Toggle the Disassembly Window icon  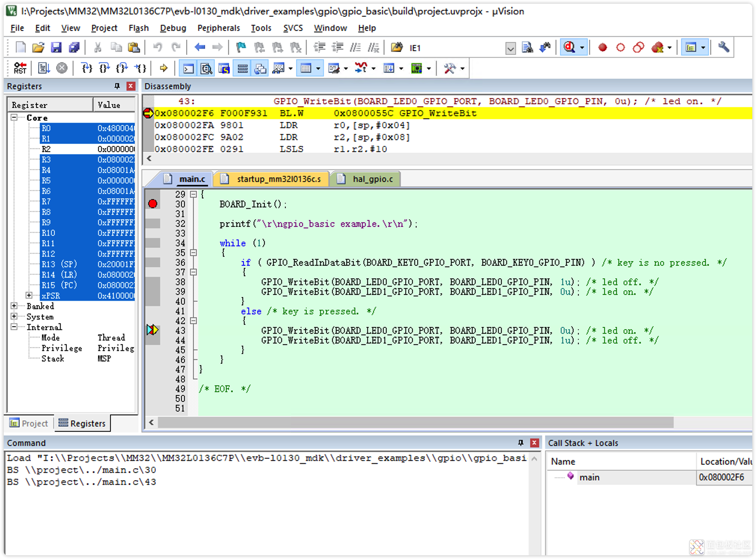206,68
